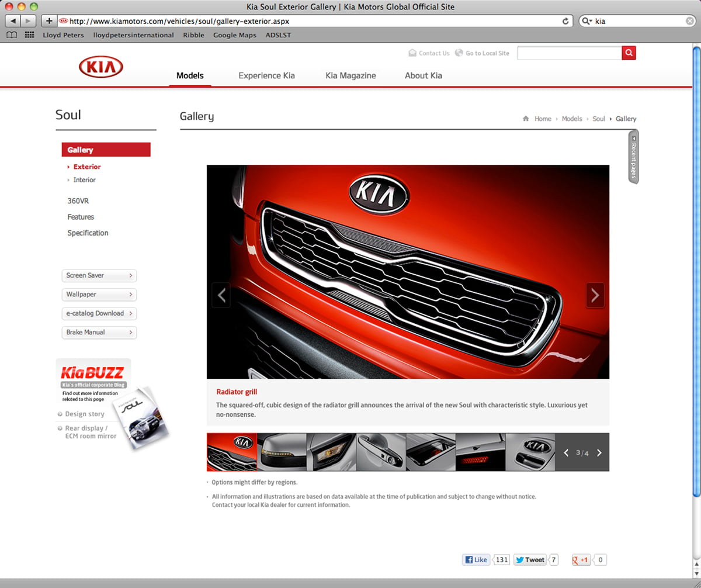Viewport: 701px width, 588px height.
Task: Click the red site search magnifier button
Action: tap(629, 53)
